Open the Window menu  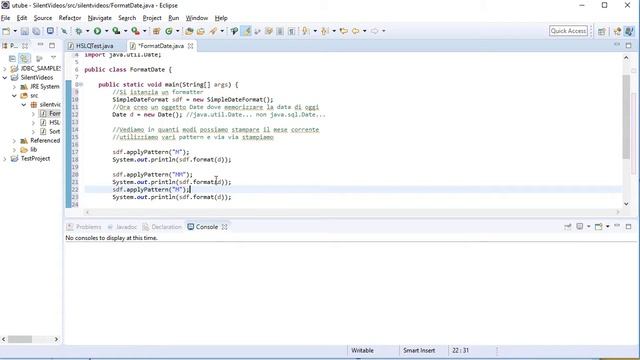click(x=197, y=18)
